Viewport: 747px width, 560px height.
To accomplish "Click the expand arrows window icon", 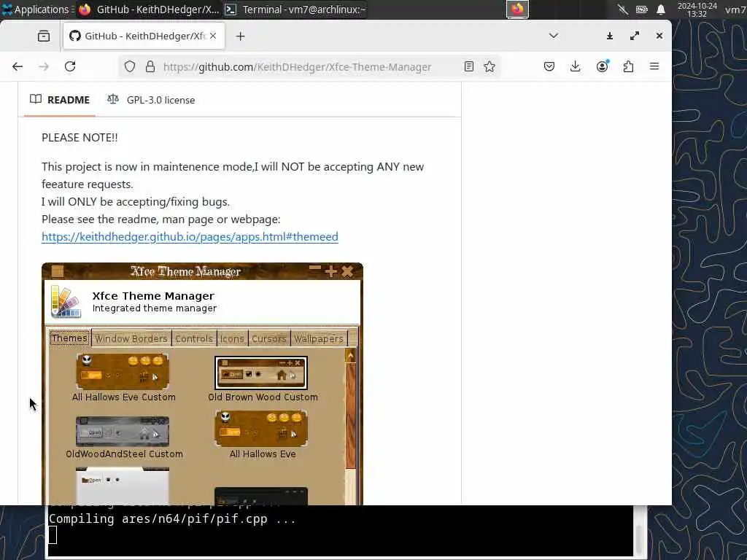I will tap(635, 36).
